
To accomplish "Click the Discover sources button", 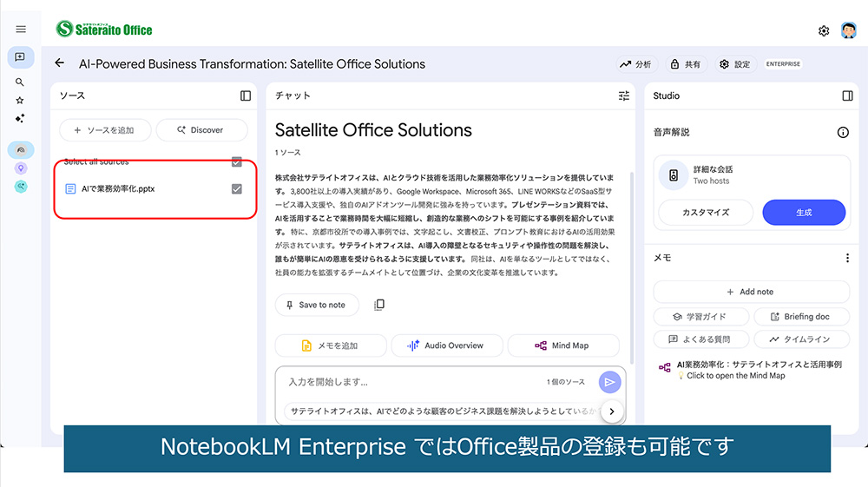I will (201, 130).
